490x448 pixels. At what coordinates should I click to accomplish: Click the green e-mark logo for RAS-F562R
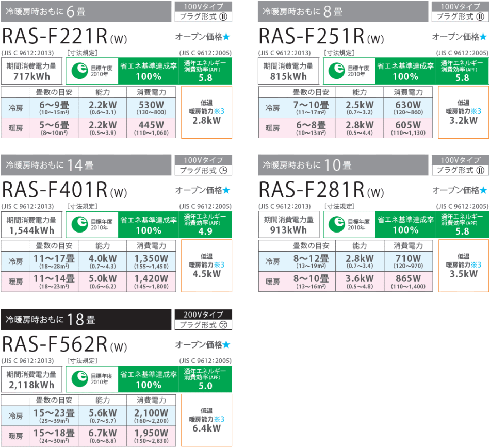click(x=79, y=378)
